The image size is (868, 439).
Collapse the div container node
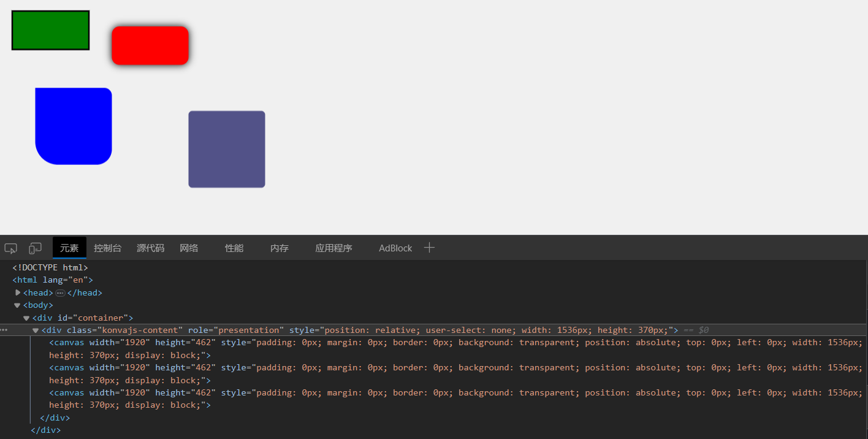click(x=26, y=318)
